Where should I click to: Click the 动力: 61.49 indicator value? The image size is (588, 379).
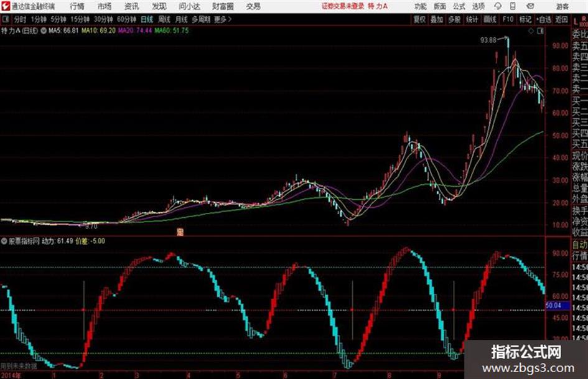point(57,241)
